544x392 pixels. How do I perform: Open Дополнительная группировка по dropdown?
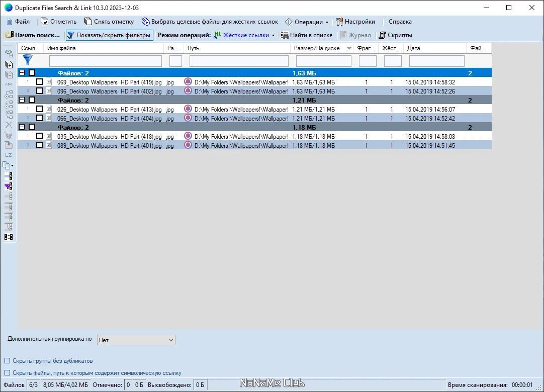pos(136,340)
